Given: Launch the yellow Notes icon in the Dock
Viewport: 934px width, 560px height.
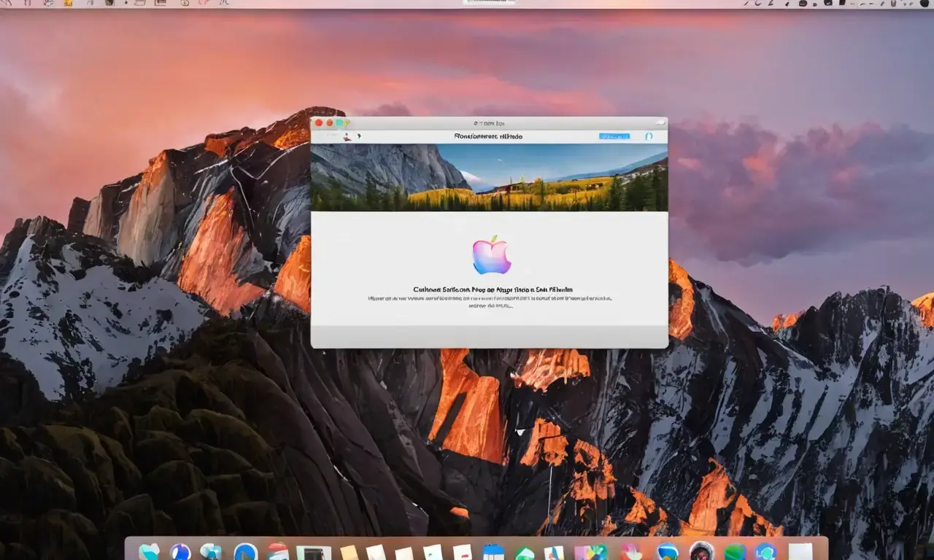Looking at the screenshot, I should click(x=350, y=553).
